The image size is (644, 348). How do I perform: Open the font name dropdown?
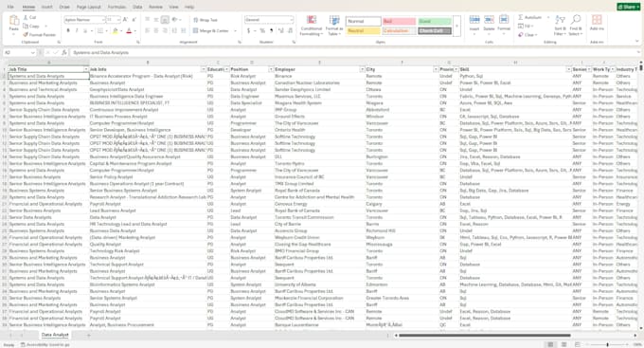[103, 20]
